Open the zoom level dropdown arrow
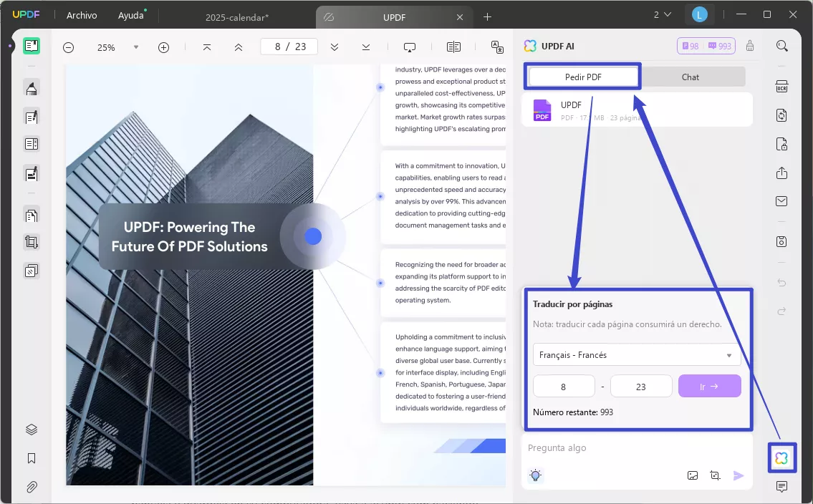 tap(136, 47)
